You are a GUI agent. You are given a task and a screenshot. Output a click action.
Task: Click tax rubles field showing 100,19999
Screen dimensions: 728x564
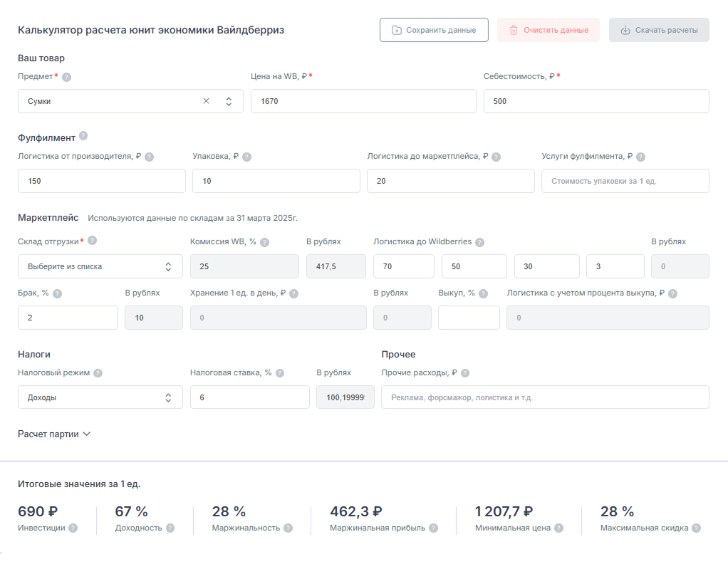pyautogui.click(x=345, y=397)
